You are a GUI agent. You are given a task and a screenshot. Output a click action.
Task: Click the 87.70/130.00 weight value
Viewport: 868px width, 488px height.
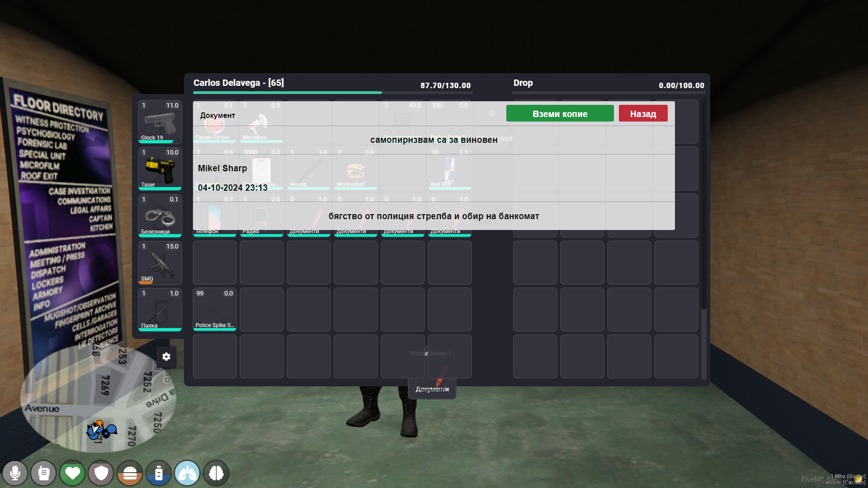coord(446,85)
